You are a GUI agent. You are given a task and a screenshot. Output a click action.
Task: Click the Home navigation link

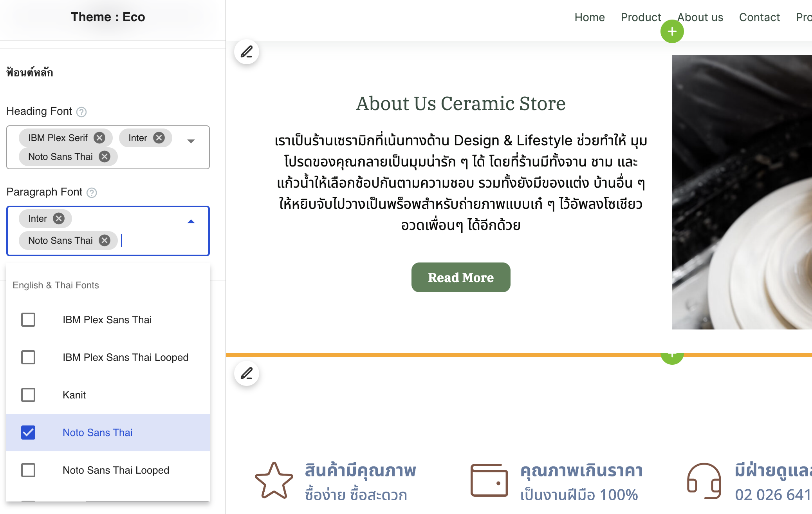[589, 17]
